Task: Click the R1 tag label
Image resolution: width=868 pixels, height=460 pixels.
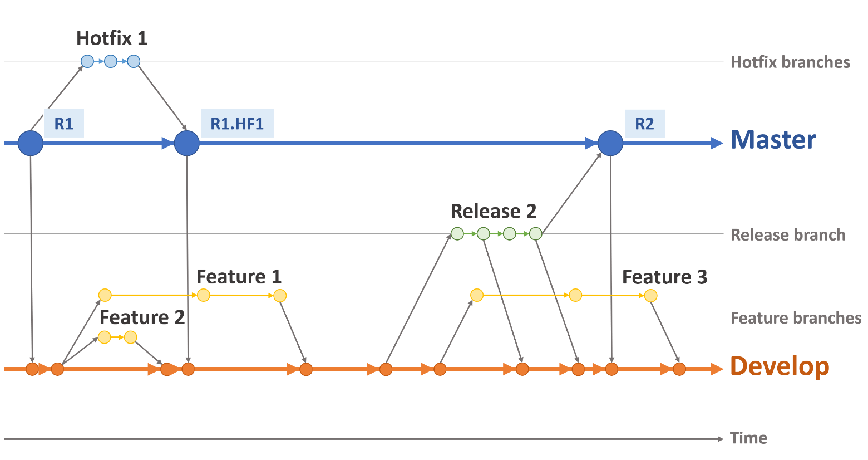Action: pos(64,124)
